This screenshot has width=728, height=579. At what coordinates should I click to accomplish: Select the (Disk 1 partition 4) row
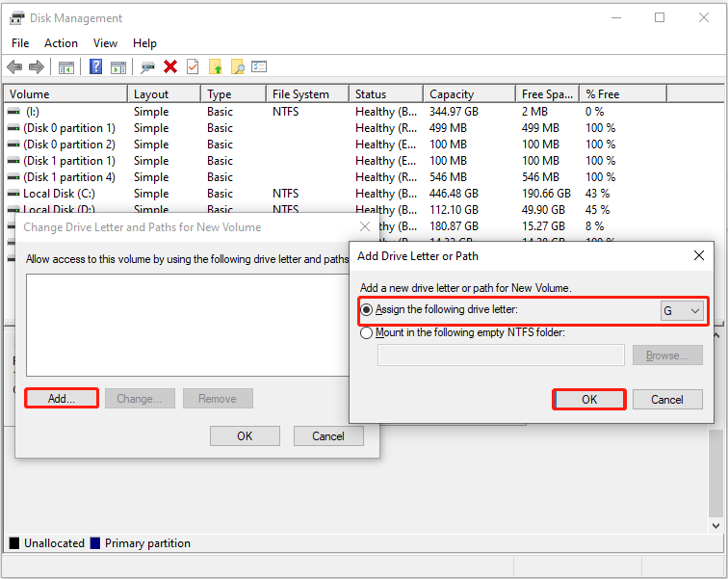coord(364,177)
